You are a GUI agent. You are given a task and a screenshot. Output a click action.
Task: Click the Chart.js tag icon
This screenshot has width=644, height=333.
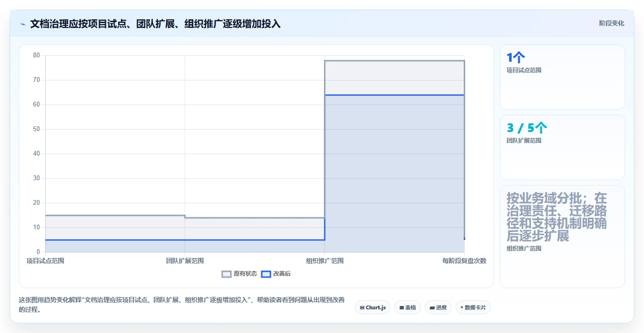pyautogui.click(x=362, y=307)
